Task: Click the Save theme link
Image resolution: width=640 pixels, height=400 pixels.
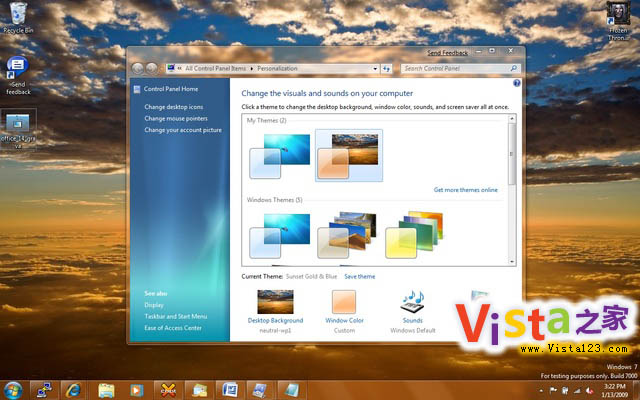Action: pos(360,276)
